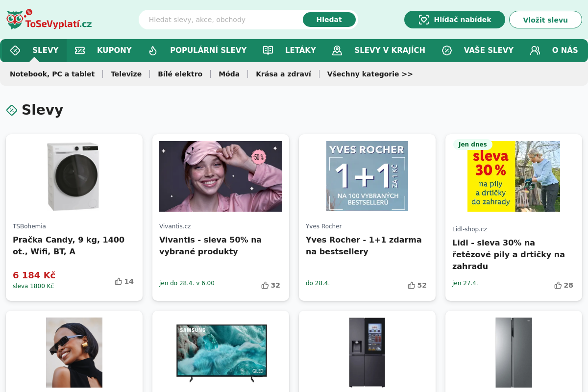The height and width of the screenshot is (392, 588).
Task: Click the TSBohemia shop label
Action: (29, 226)
